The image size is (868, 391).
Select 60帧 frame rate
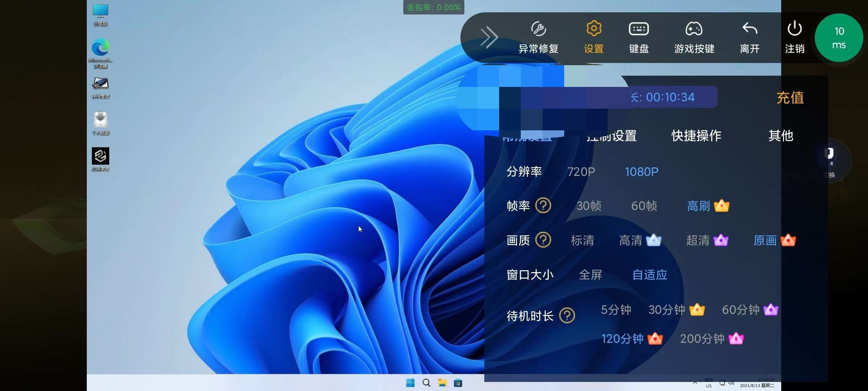[644, 206]
